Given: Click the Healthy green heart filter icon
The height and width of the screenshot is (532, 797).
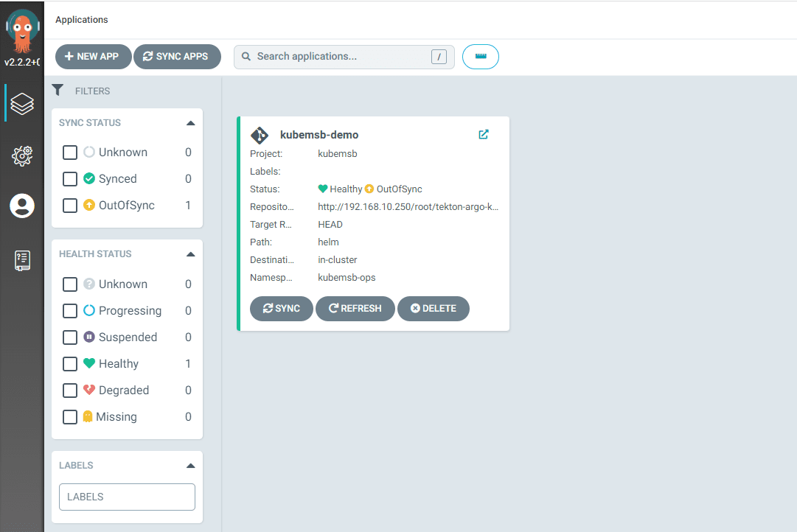Looking at the screenshot, I should (x=89, y=363).
